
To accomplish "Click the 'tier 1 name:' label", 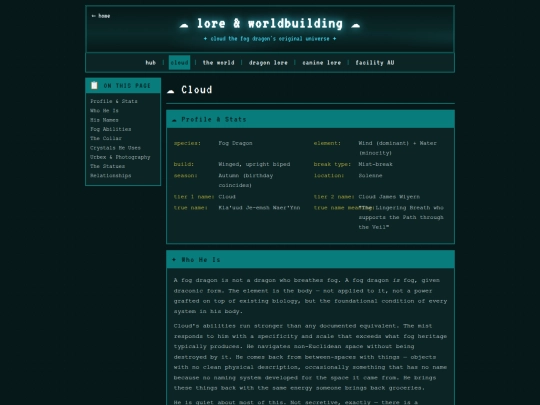I will pyautogui.click(x=194, y=197).
